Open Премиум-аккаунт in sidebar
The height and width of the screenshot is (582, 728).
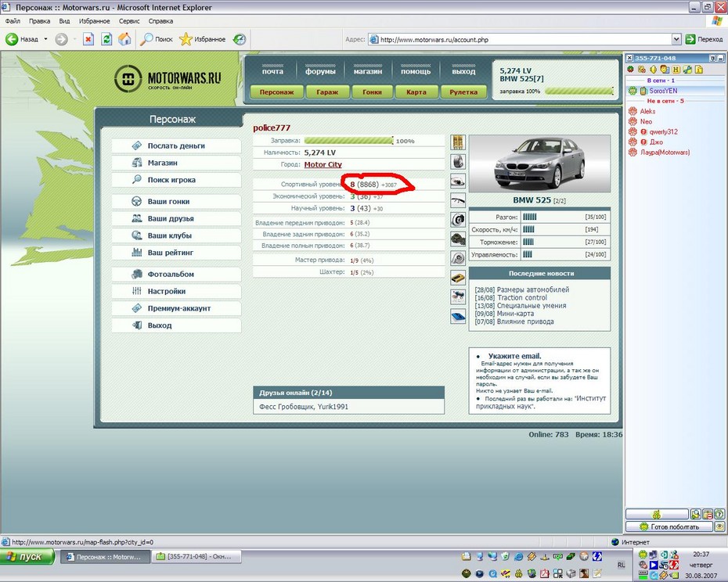click(176, 308)
